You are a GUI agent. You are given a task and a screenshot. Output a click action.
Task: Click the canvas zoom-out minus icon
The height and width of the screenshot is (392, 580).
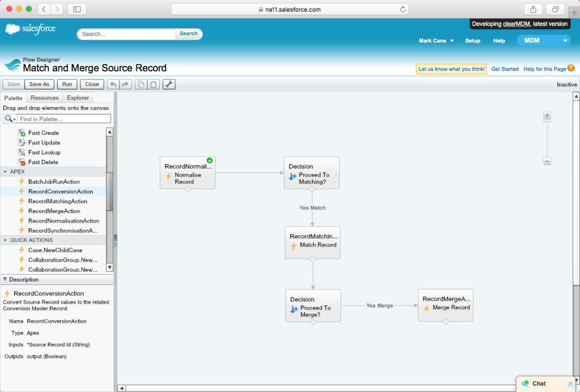click(x=547, y=161)
